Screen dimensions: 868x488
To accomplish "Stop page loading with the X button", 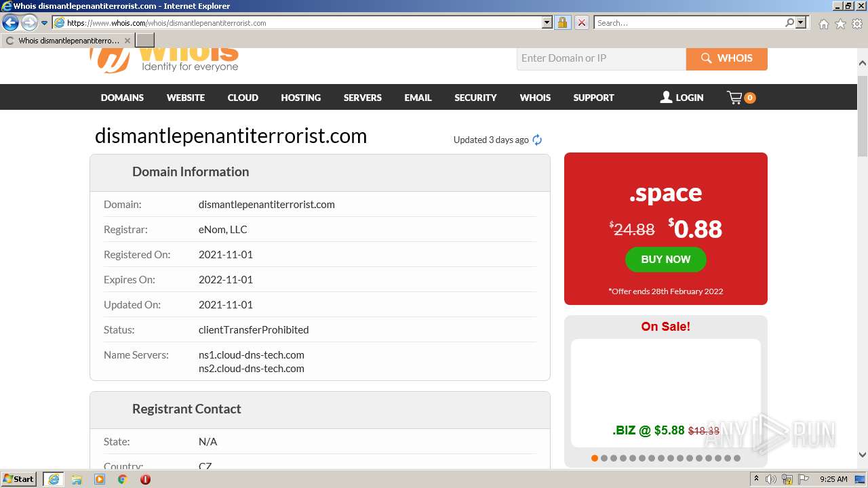I will click(582, 22).
